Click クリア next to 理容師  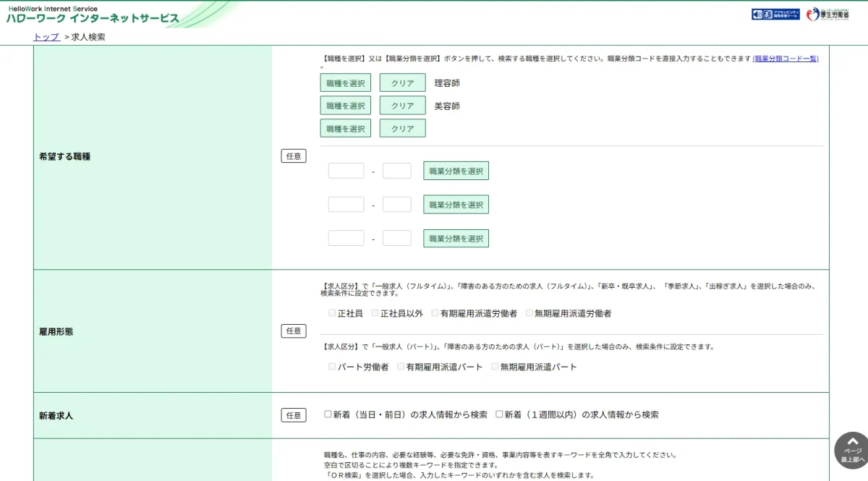click(x=403, y=83)
